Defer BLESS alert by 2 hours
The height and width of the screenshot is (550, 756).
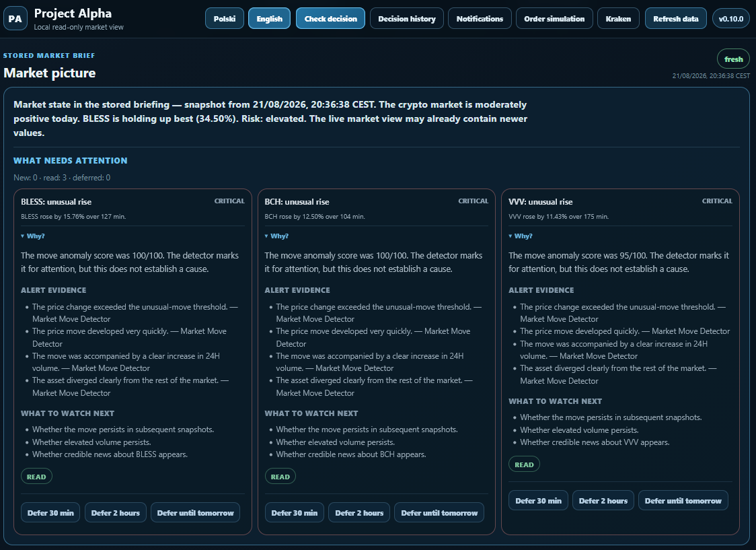115,513
